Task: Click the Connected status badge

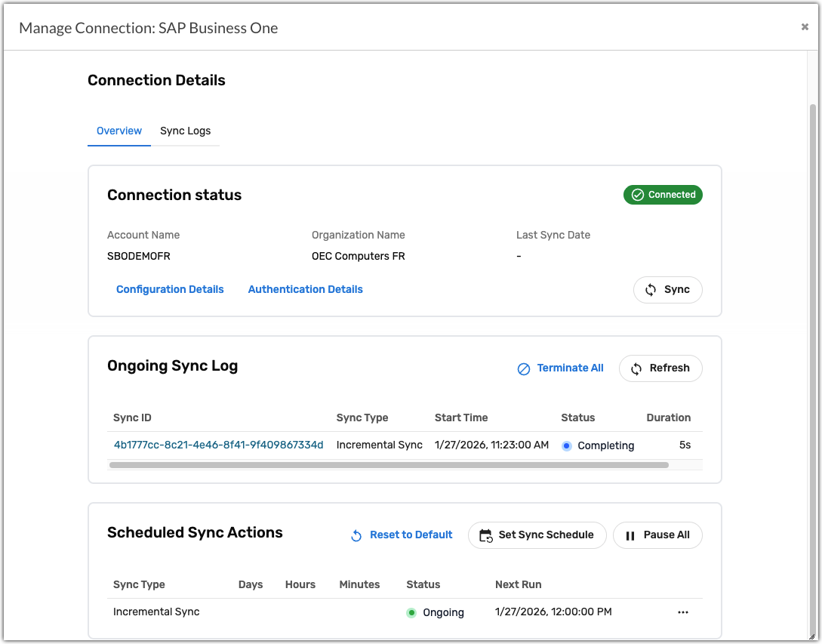Action: tap(663, 195)
